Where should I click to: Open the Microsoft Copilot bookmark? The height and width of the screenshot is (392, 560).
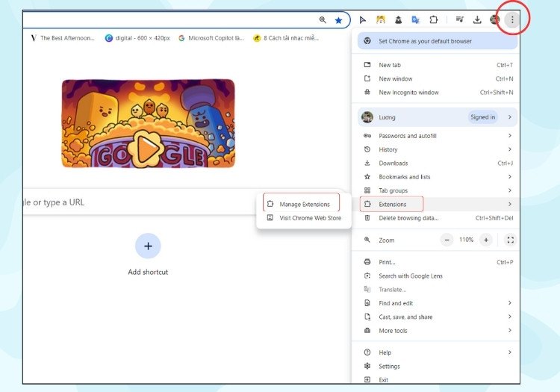211,38
